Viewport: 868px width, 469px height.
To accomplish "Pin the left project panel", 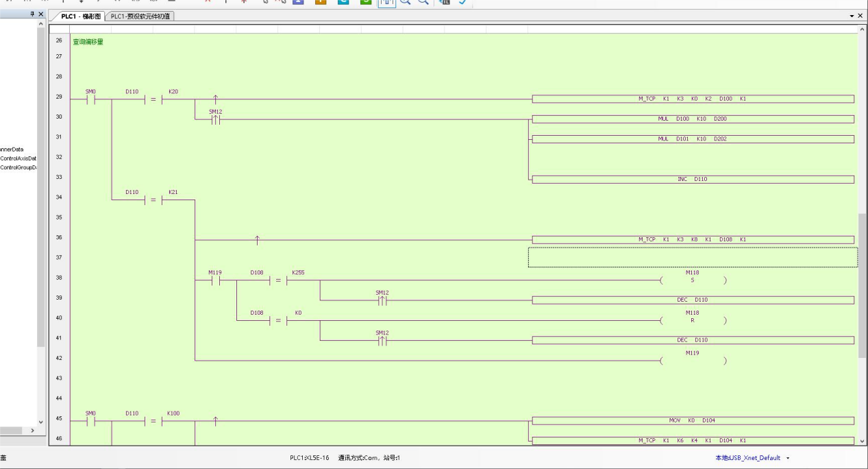I will (x=33, y=14).
